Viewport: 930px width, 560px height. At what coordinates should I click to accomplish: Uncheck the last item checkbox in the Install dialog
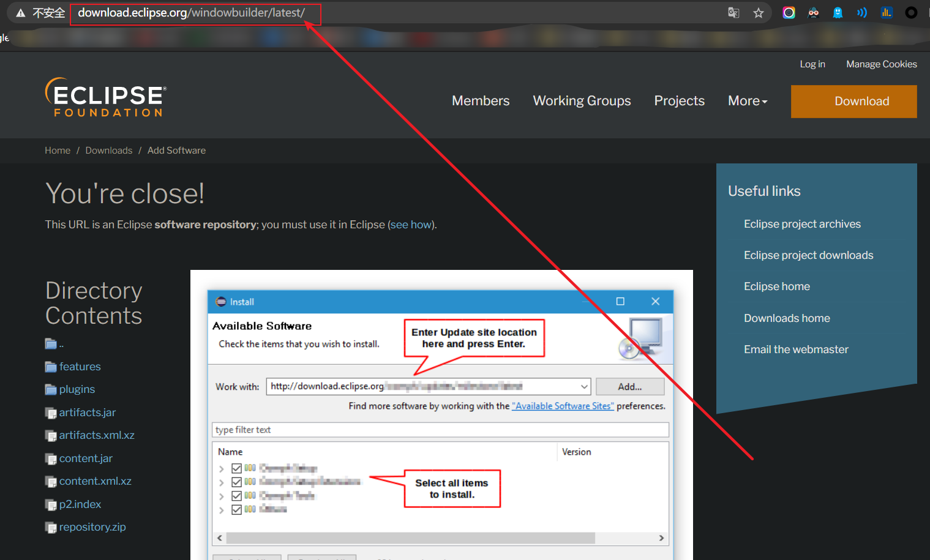(x=236, y=509)
